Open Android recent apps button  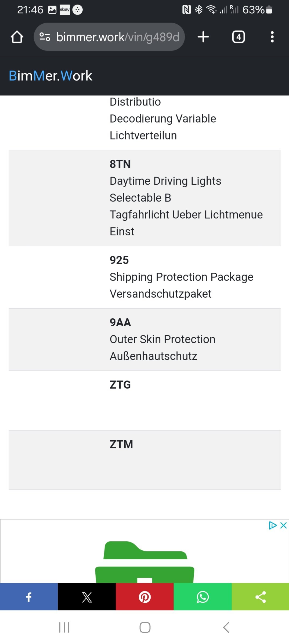[64, 627]
